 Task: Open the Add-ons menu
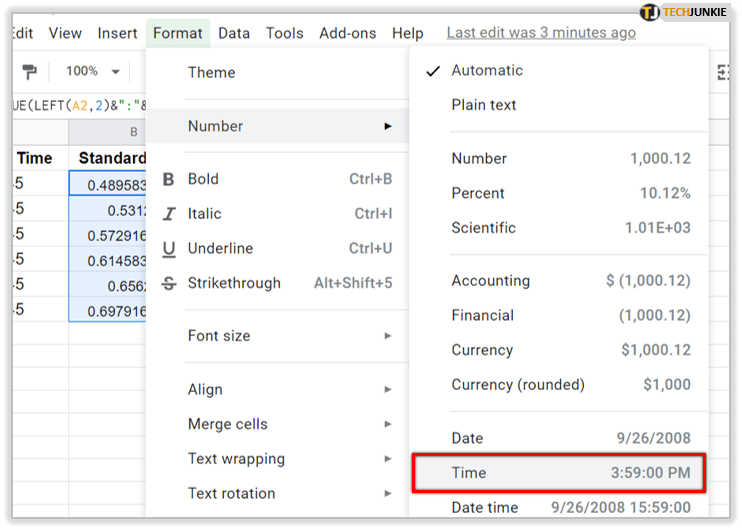point(348,33)
